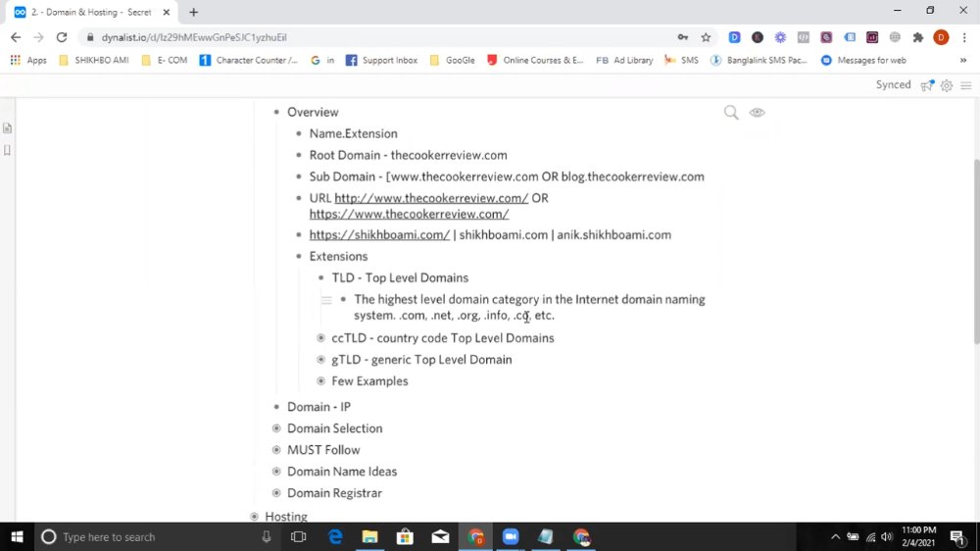Click the announcements megaphone icon
The height and width of the screenshot is (551, 980).
click(x=927, y=85)
